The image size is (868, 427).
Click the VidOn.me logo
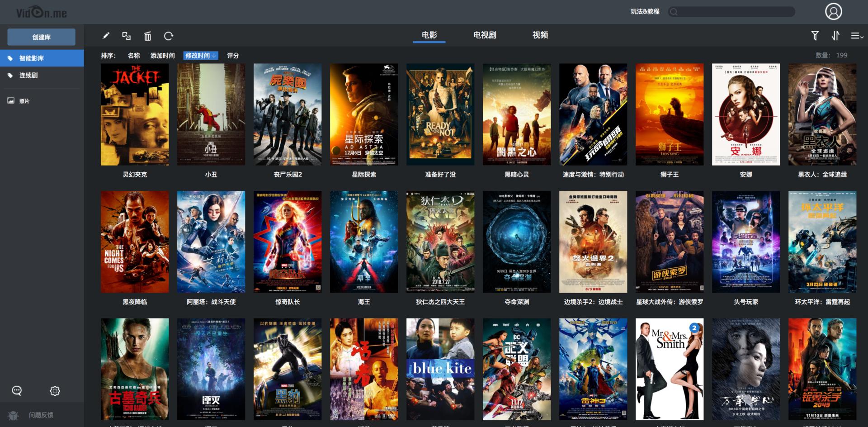click(42, 13)
